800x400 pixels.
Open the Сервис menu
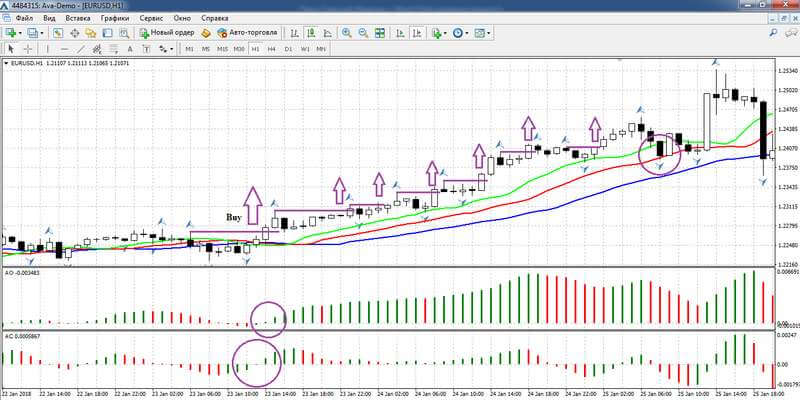pyautogui.click(x=151, y=18)
